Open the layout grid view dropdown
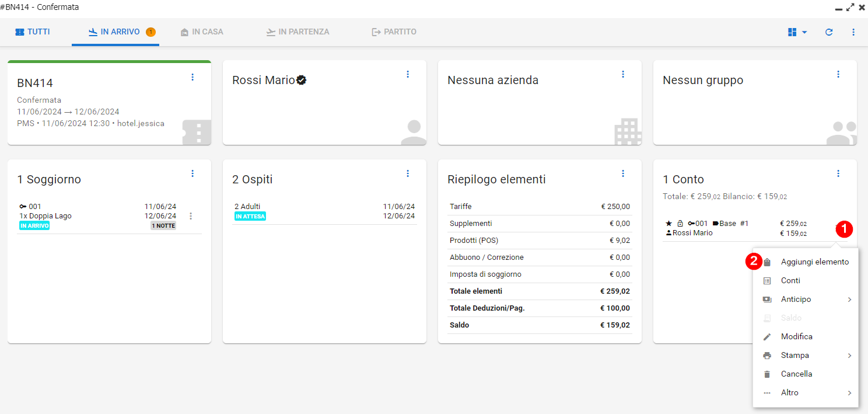Viewport: 868px width, 414px height. pos(797,32)
